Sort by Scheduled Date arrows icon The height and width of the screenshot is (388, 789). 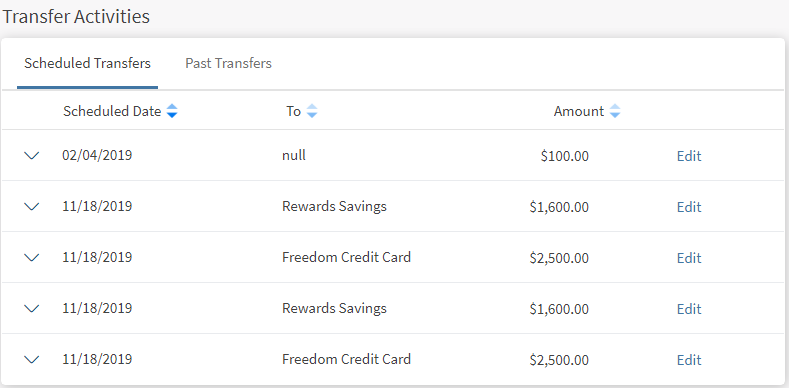(x=172, y=111)
